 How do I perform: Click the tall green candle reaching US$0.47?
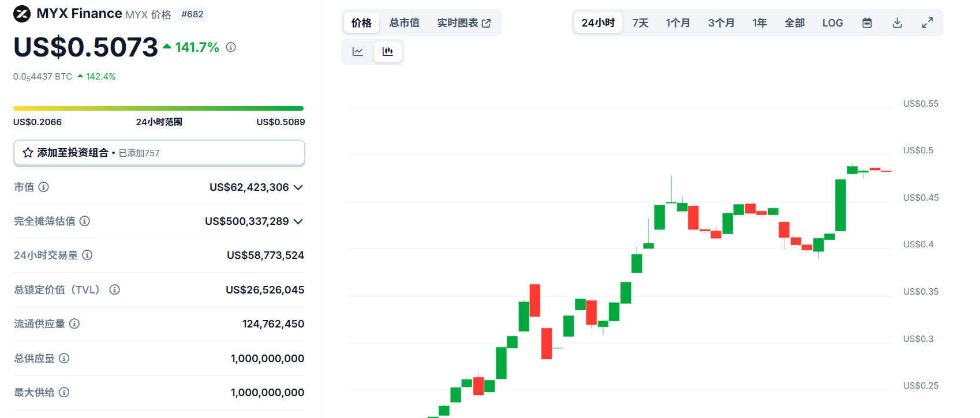[x=840, y=205]
